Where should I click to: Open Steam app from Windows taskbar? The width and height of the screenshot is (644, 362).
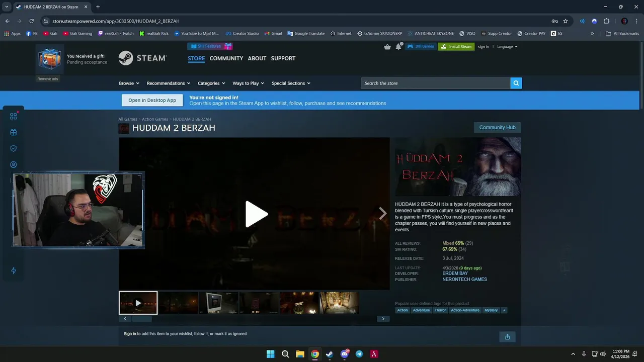(330, 354)
